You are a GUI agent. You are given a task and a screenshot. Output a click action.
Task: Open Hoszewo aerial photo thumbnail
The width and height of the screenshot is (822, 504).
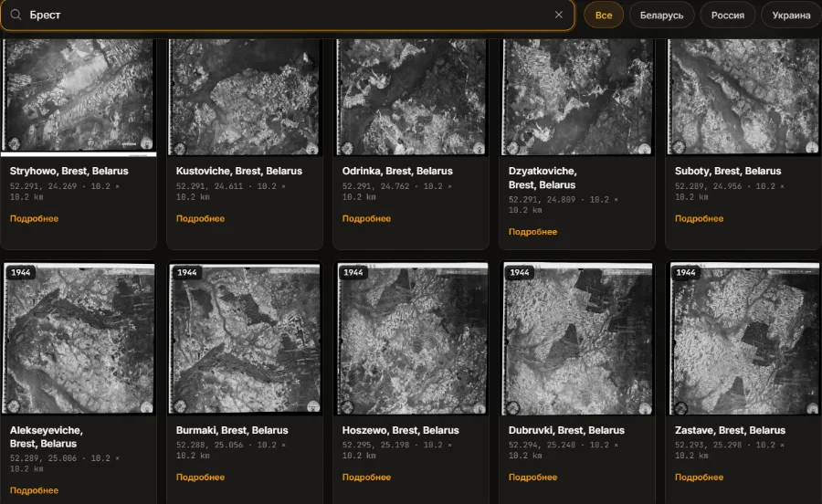pos(411,339)
